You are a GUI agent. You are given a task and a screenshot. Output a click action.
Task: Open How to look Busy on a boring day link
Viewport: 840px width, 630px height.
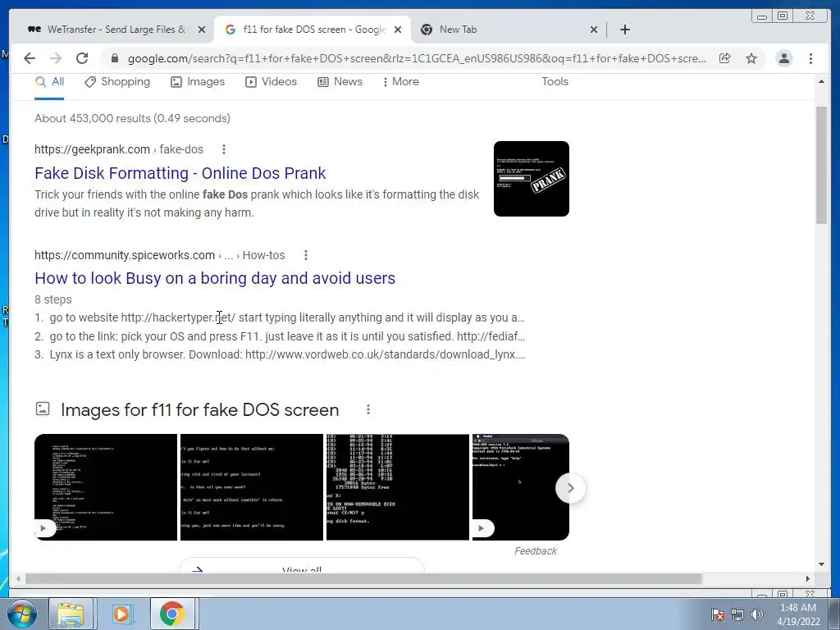(215, 279)
